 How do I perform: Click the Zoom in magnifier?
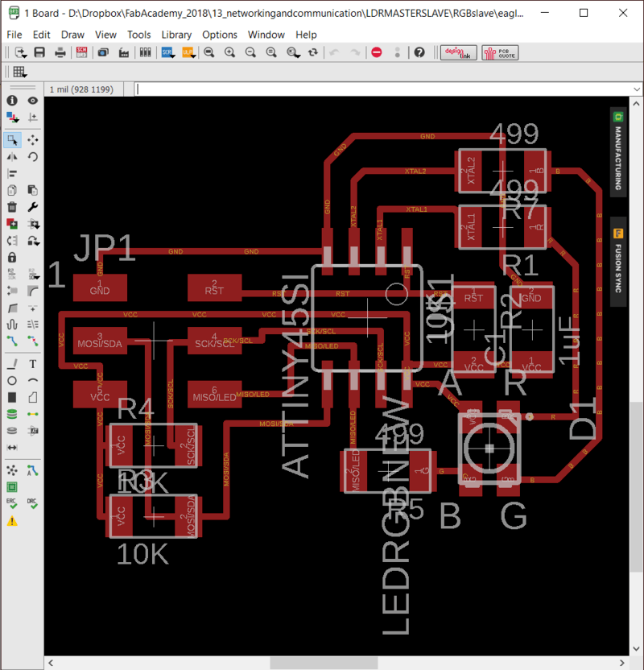229,52
